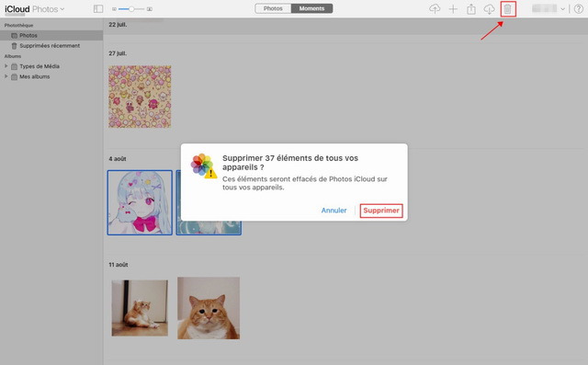Click the 4 août date header
Screen dimensions: 588x365
coord(118,159)
